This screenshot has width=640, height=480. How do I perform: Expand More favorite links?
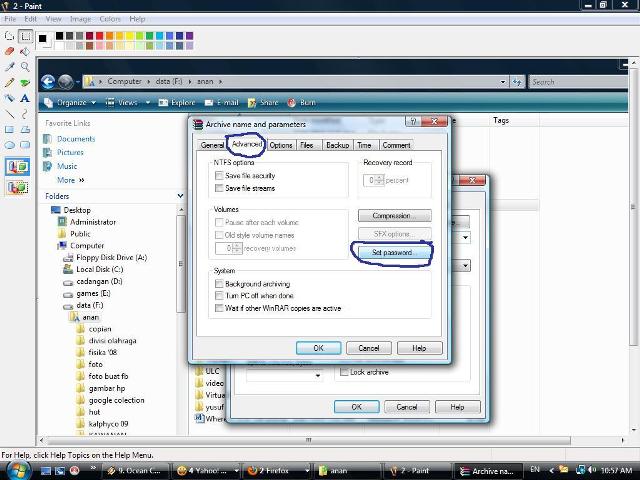coord(71,180)
